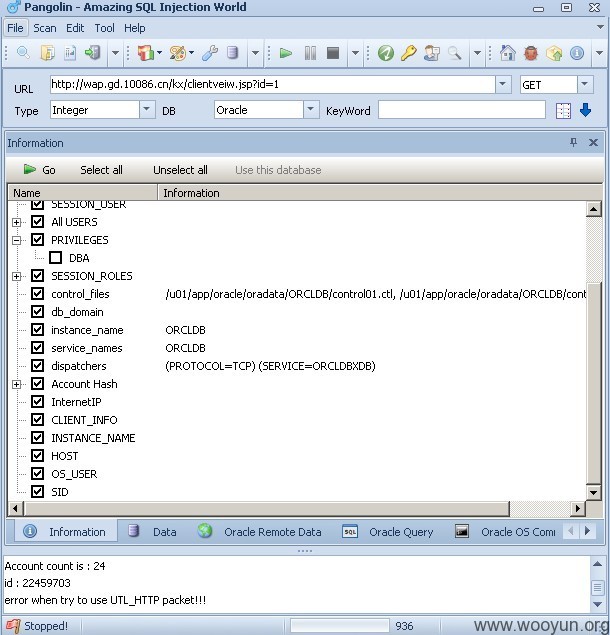Uncheck the SESSION_ROLES checkbox
Image resolution: width=610 pixels, height=635 pixels.
tap(38, 275)
